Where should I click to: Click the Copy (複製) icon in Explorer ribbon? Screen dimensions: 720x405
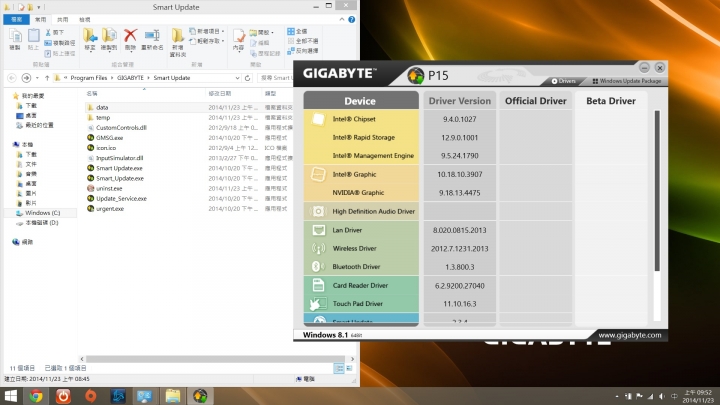tap(15, 37)
